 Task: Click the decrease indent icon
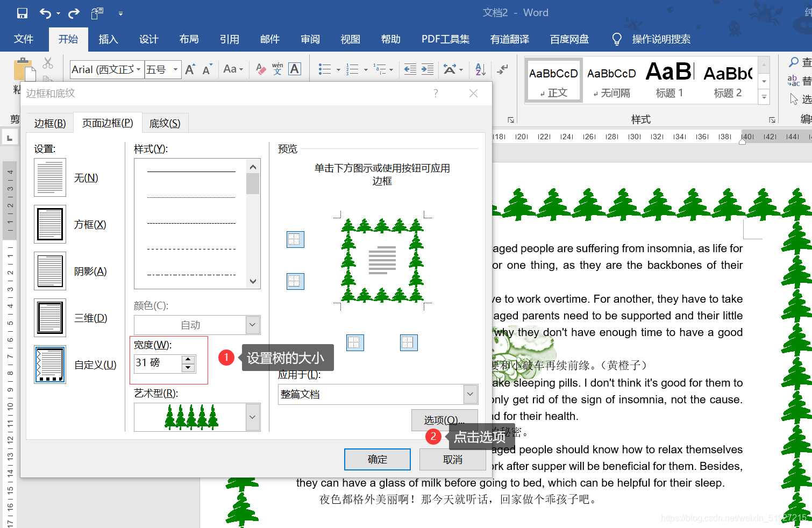(410, 69)
